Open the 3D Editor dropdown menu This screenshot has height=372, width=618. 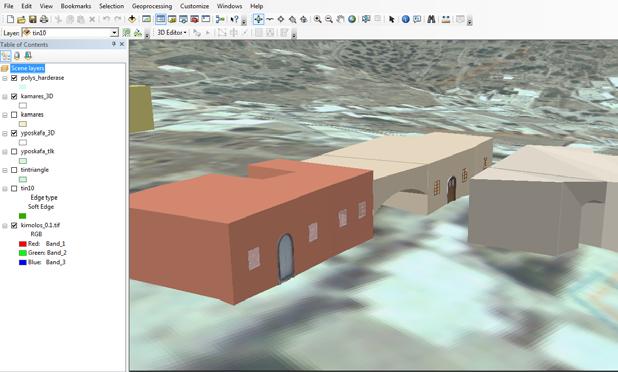172,33
